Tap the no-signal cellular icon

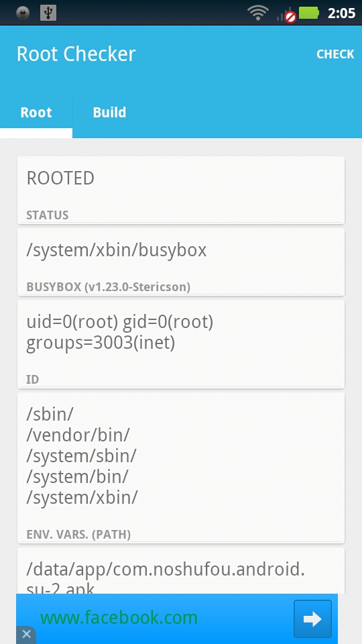click(x=286, y=14)
